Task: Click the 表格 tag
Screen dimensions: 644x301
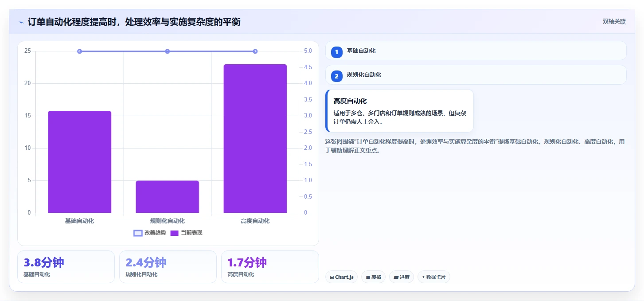Action: click(373, 277)
